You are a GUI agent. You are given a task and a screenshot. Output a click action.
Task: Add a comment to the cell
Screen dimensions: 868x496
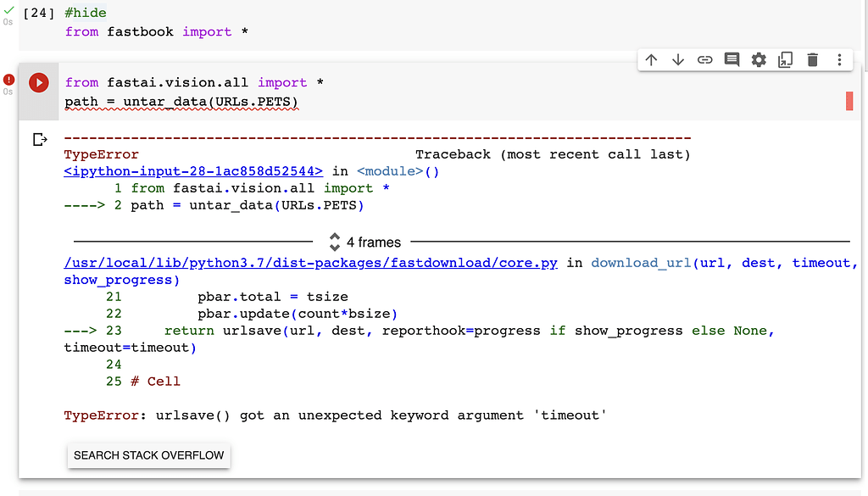click(x=732, y=59)
